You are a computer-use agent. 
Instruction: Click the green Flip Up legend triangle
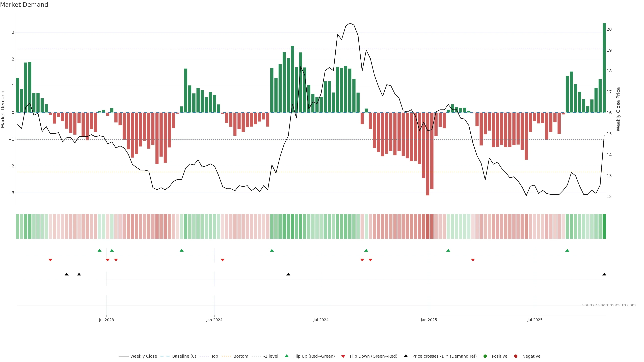(287, 356)
